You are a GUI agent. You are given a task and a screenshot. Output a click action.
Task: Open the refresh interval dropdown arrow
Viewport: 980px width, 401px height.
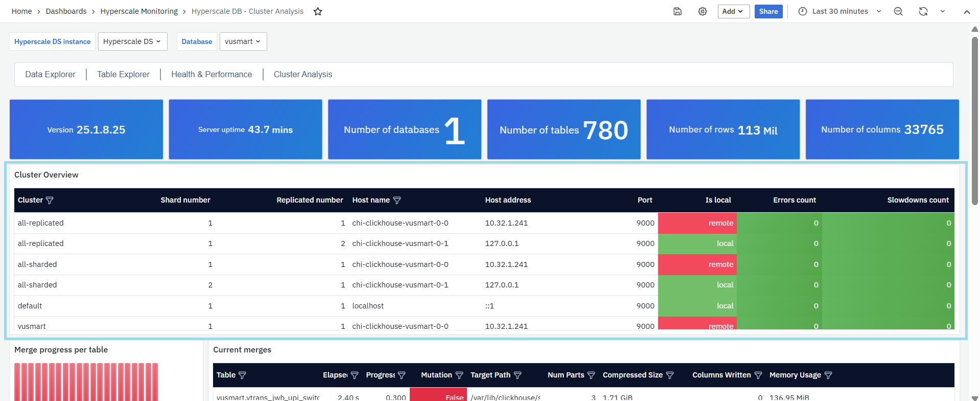point(943,12)
